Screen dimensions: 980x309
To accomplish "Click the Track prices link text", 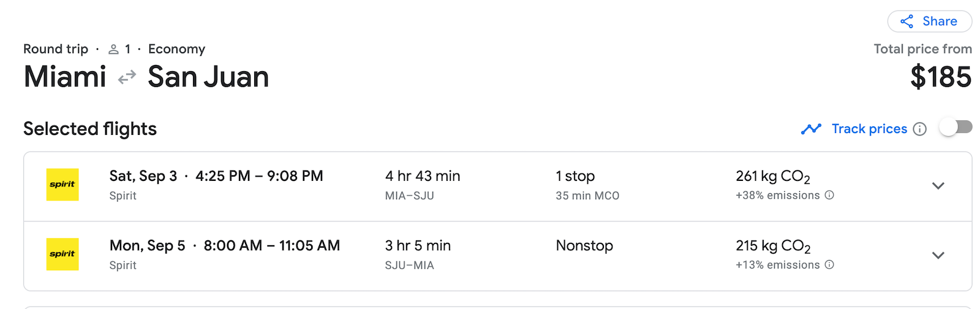I will (869, 129).
